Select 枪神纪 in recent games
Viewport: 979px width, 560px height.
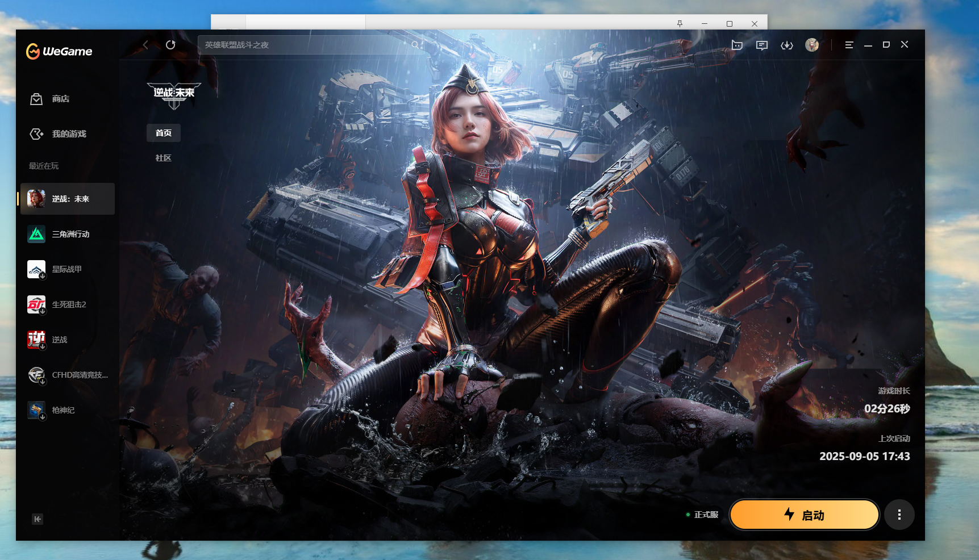[68, 410]
